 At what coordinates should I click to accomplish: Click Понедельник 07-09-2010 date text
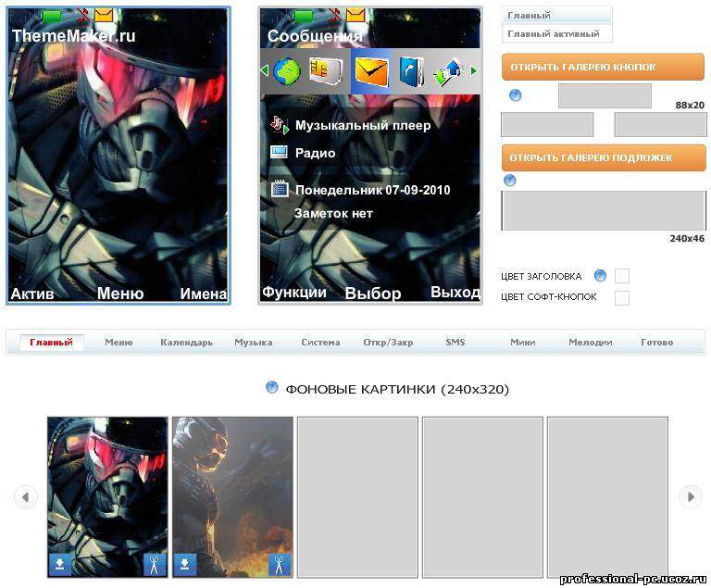coord(373,190)
